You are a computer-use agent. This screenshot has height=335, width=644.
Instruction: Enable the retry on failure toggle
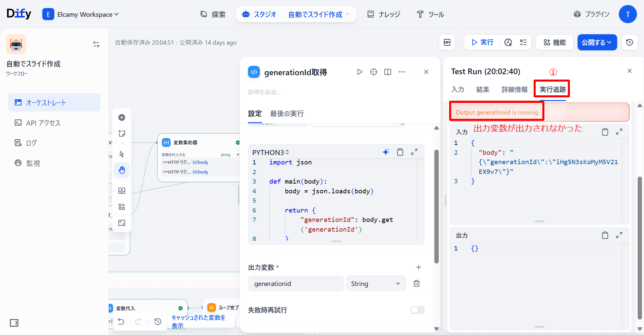pos(417,310)
